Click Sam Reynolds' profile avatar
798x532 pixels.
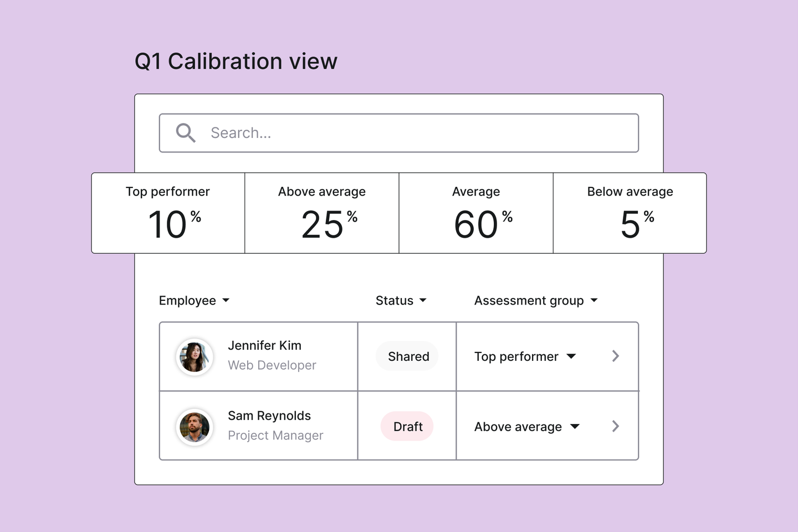195,427
